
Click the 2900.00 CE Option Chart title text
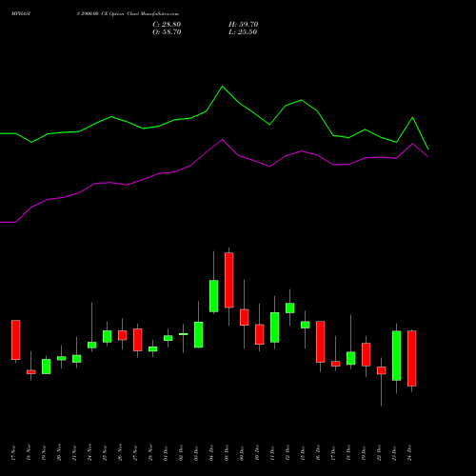tap(128, 14)
